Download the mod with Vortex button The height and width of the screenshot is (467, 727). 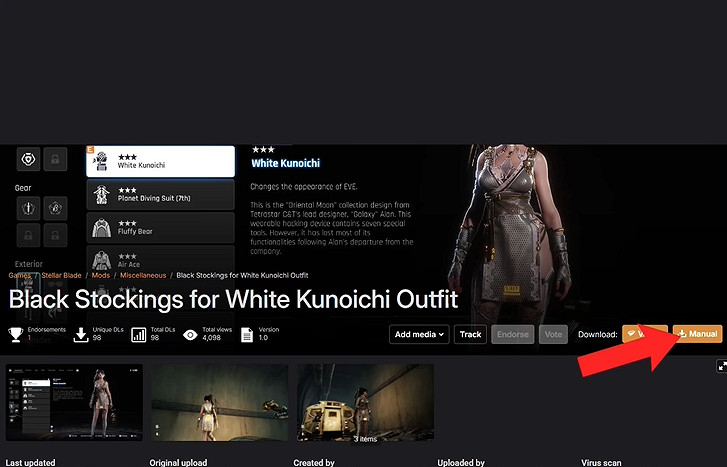pos(644,334)
